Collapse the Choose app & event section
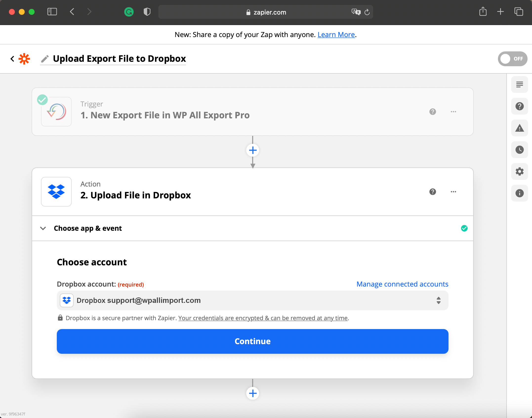This screenshot has width=532, height=418. [x=43, y=228]
